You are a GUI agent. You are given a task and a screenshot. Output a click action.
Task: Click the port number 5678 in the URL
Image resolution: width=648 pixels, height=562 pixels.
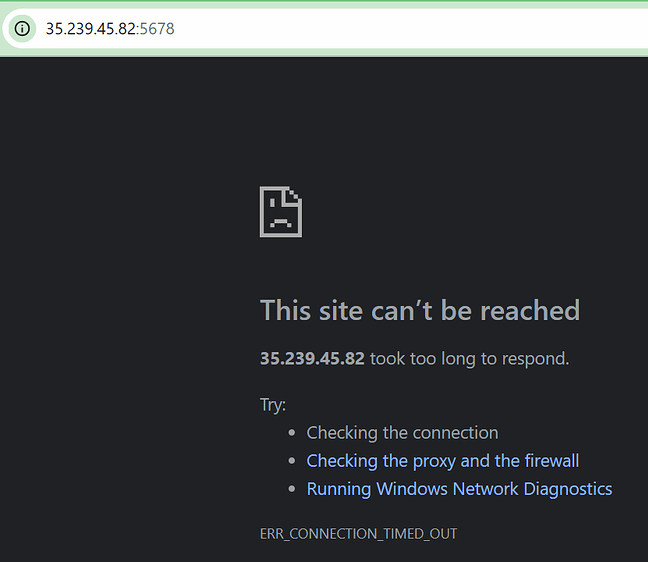click(158, 28)
